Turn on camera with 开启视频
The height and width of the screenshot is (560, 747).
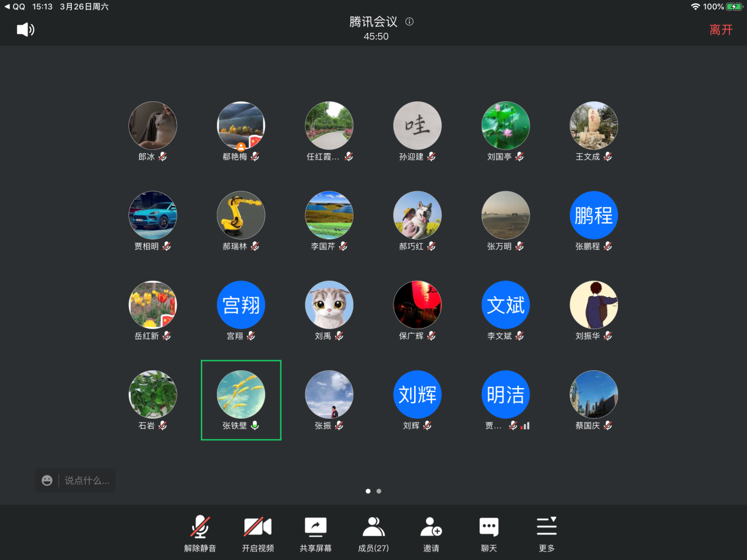point(257,534)
